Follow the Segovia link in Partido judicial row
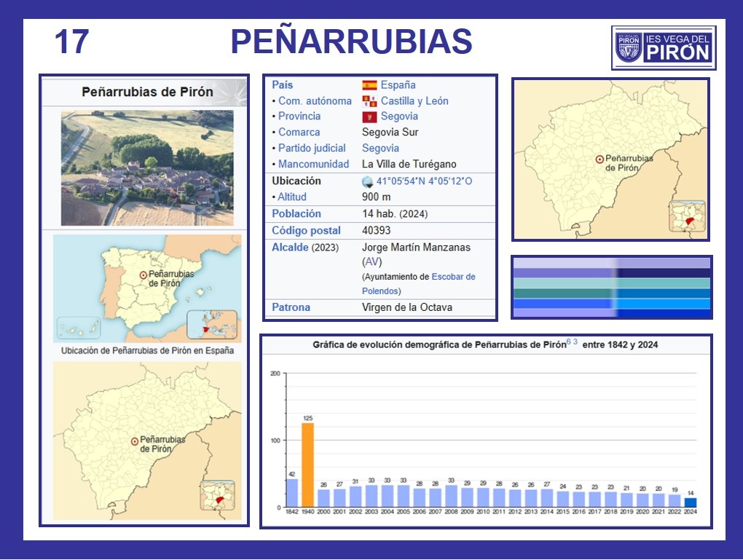This screenshot has width=743, height=560. click(380, 149)
